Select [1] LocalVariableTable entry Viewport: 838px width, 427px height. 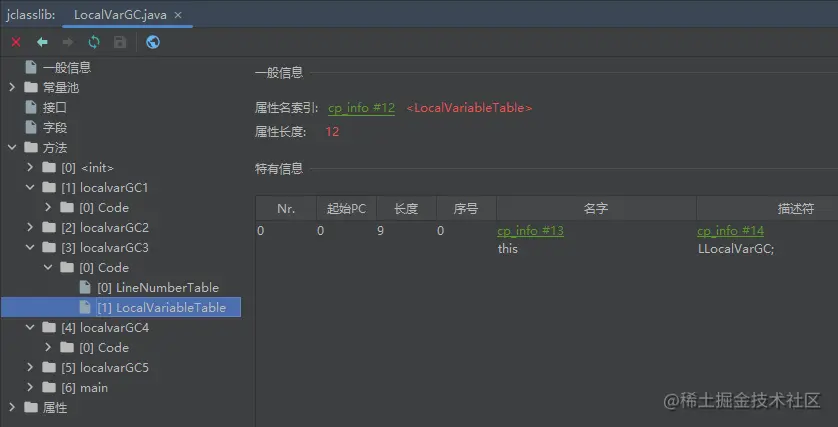pyautogui.click(x=161, y=307)
